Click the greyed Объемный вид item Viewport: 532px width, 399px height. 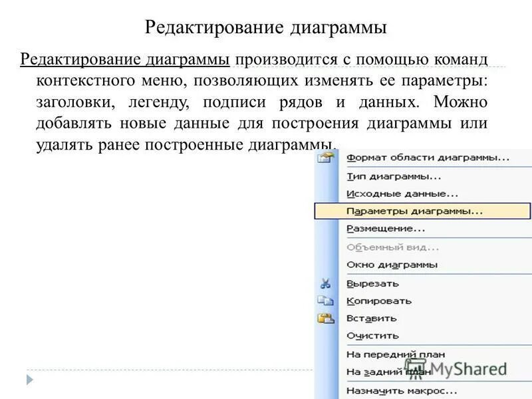pyautogui.click(x=392, y=247)
